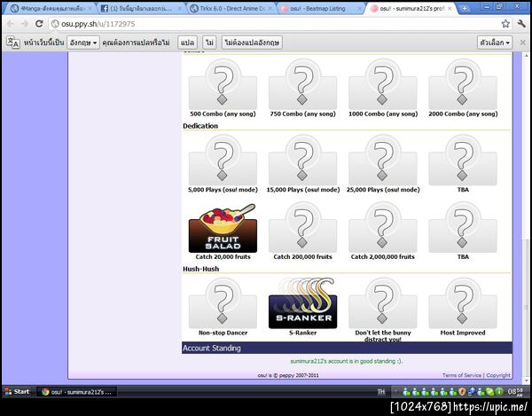The width and height of the screenshot is (532, 416).
Task: Open new tab with plus button
Action: click(465, 9)
